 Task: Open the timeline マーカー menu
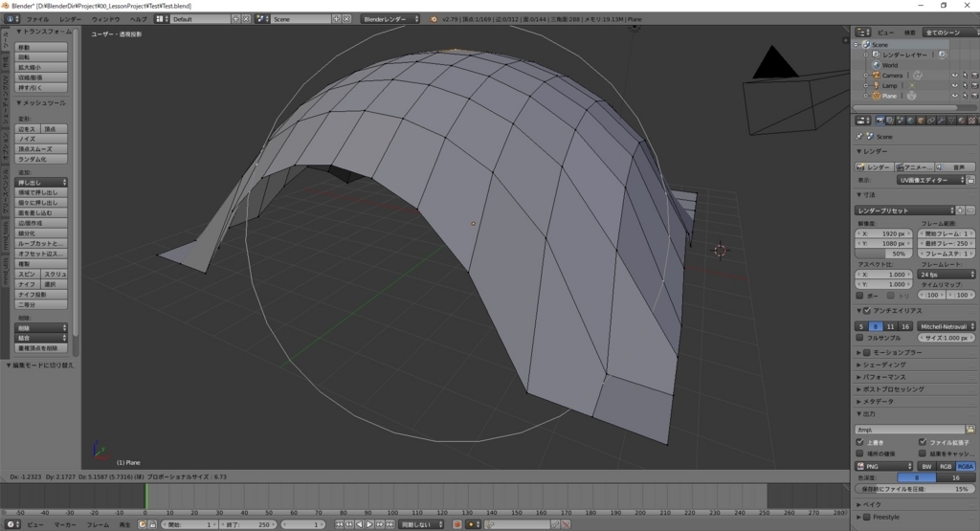(x=65, y=524)
